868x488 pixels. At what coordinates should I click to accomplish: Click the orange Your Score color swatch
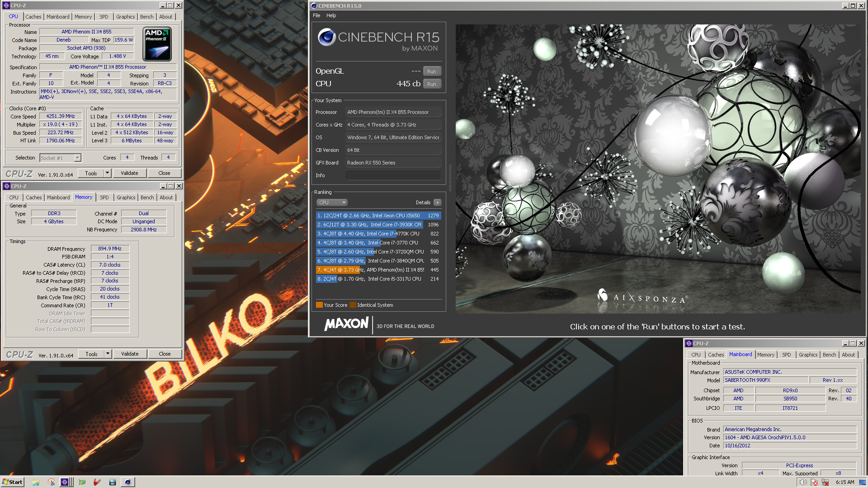pyautogui.click(x=319, y=305)
